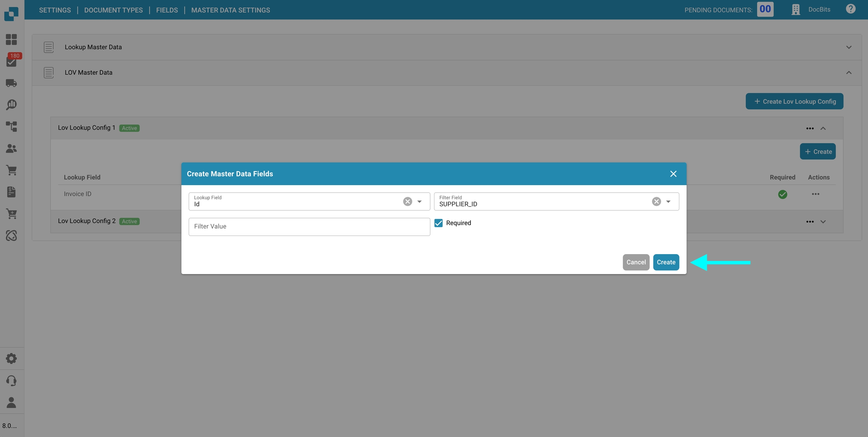Go to the DOCUMENT TYPES menu
This screenshot has height=437, width=868.
(113, 10)
